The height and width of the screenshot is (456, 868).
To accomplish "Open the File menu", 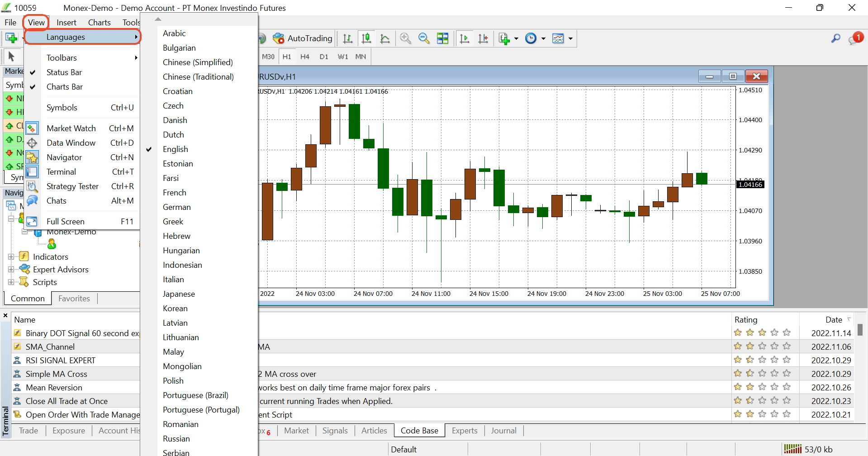I will [10, 23].
